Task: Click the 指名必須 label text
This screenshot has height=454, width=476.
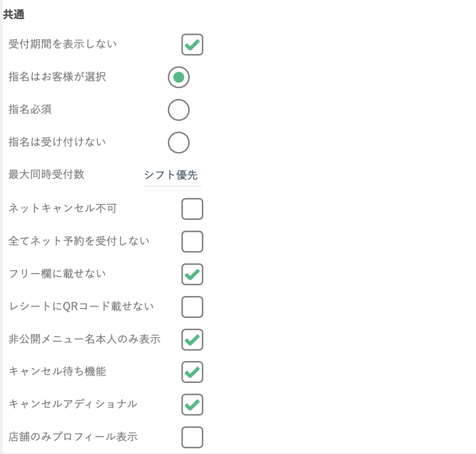Action: pos(30,110)
